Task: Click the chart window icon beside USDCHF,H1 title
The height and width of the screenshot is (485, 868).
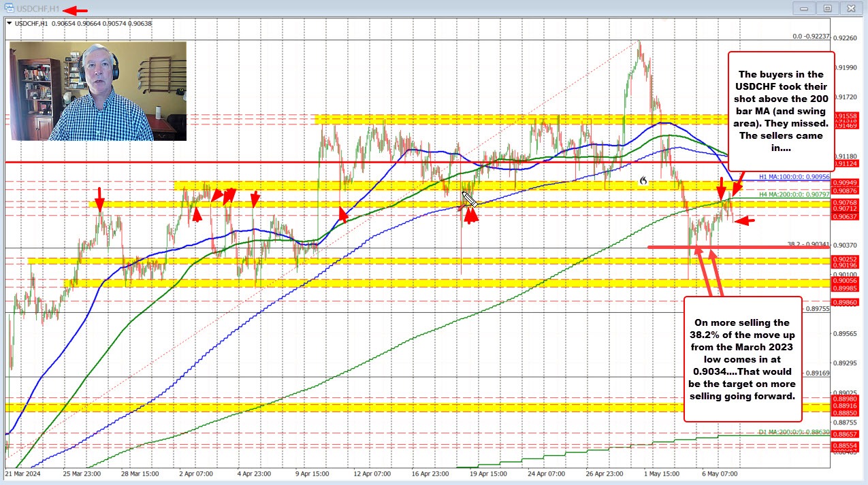Action: pyautogui.click(x=10, y=9)
